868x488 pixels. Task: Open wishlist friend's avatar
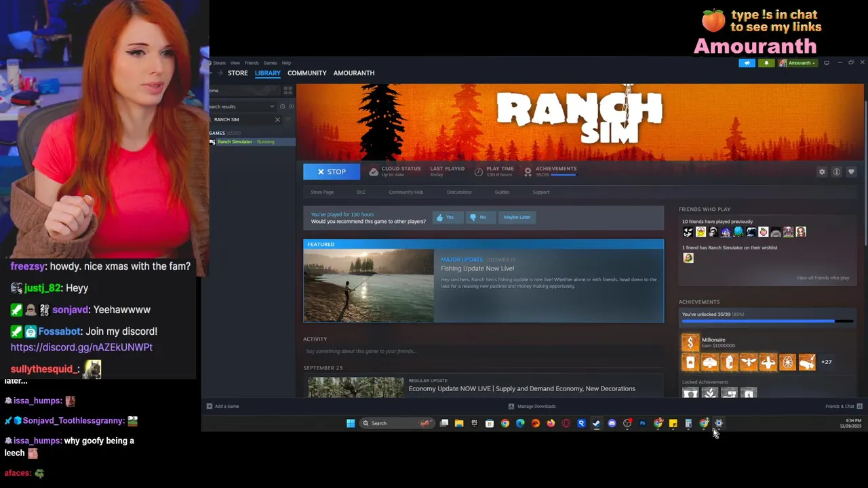pos(688,258)
